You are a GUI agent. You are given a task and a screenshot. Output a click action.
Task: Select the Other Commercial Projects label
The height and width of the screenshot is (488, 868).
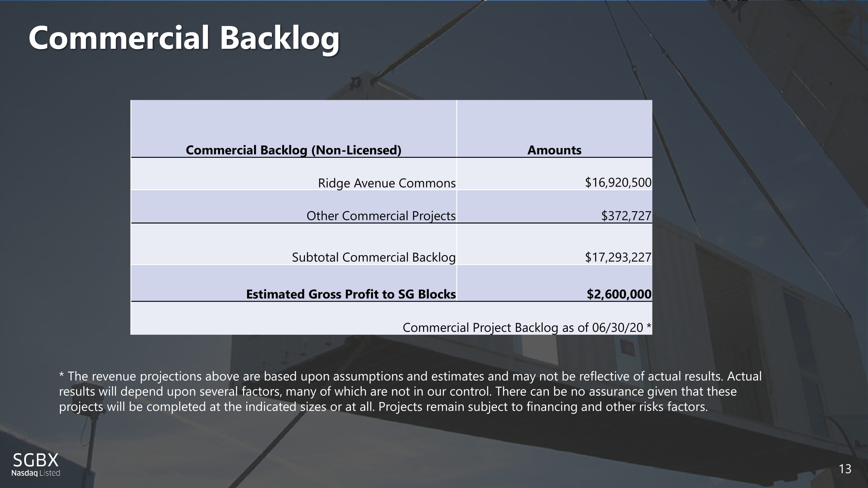[x=381, y=216]
